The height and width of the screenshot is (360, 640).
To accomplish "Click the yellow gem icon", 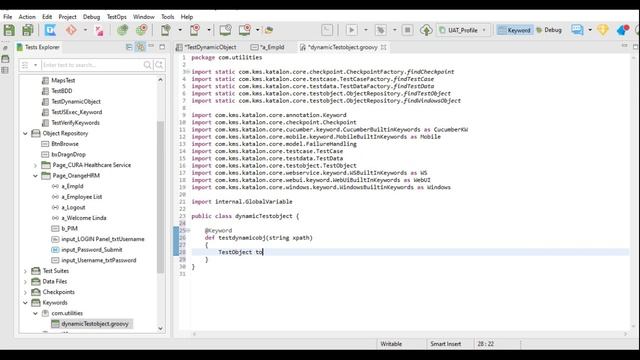I will [603, 30].
